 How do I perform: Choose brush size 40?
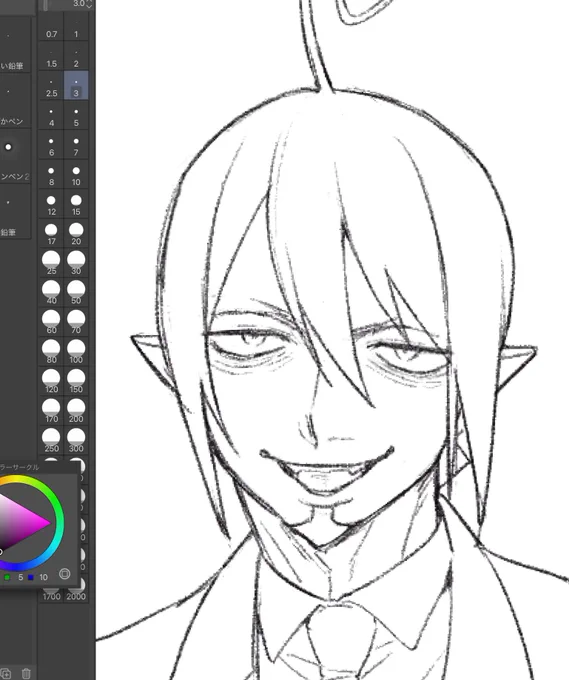click(x=51, y=293)
